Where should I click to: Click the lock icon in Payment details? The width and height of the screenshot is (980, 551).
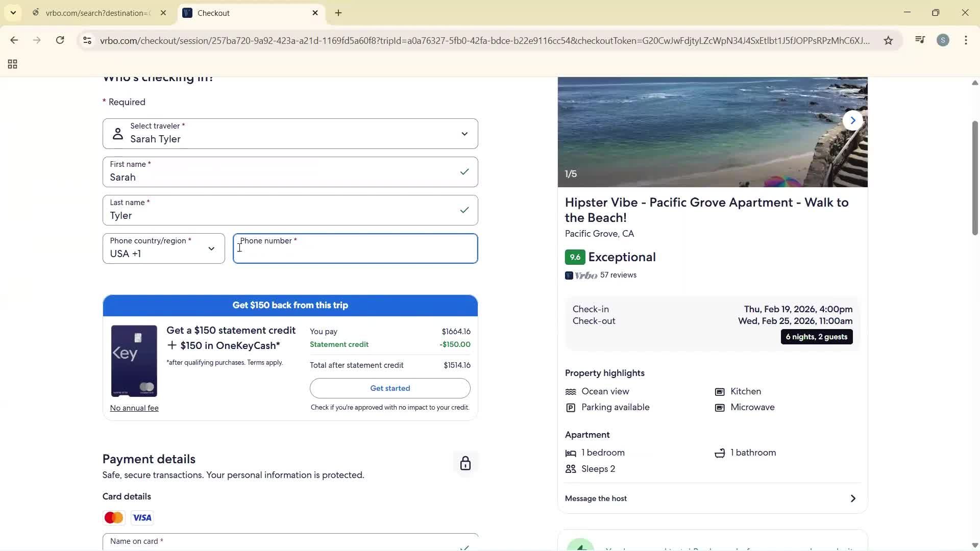coord(465,463)
